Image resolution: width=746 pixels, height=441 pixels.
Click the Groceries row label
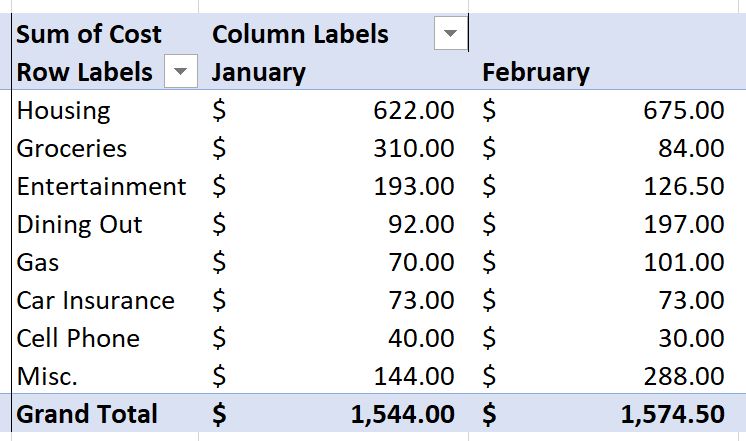coord(72,148)
